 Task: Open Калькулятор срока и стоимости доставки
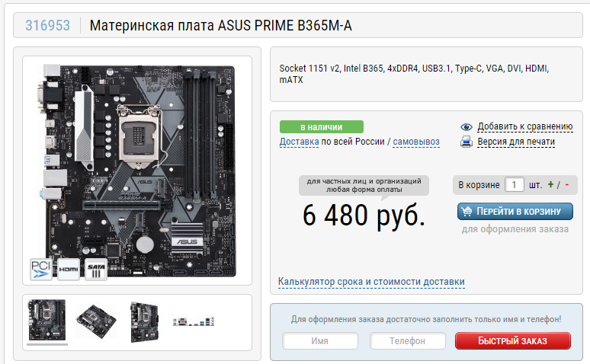(x=371, y=282)
